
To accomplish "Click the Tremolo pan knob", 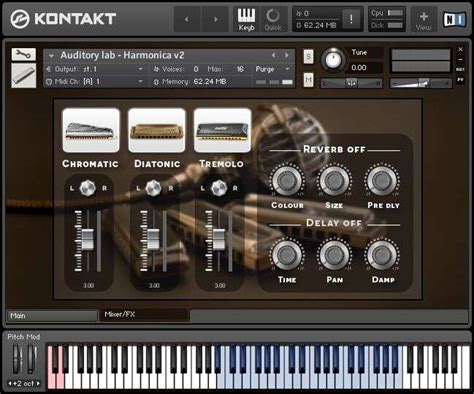I will [219, 188].
